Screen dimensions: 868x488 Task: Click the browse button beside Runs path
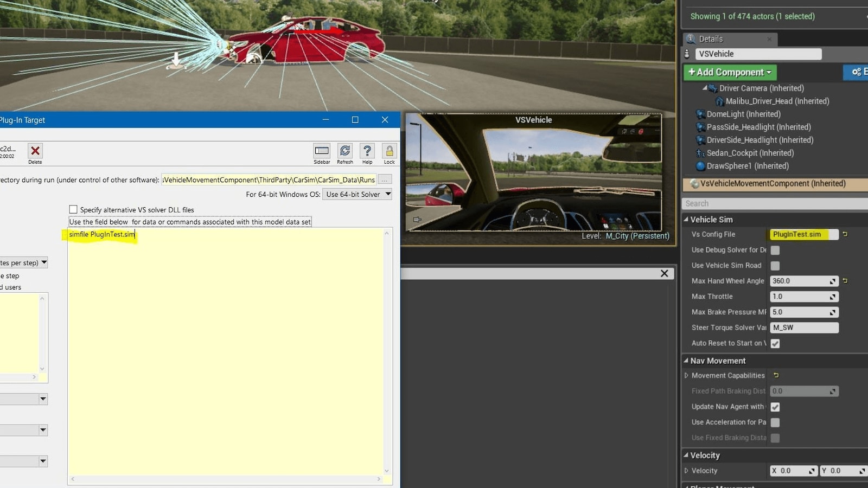tap(385, 179)
